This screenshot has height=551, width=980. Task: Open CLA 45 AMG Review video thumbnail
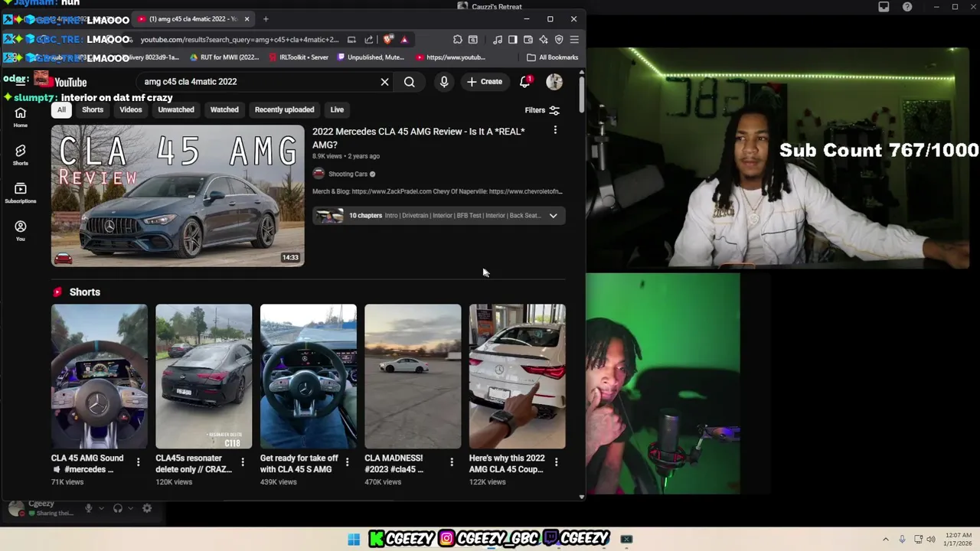[x=178, y=196]
